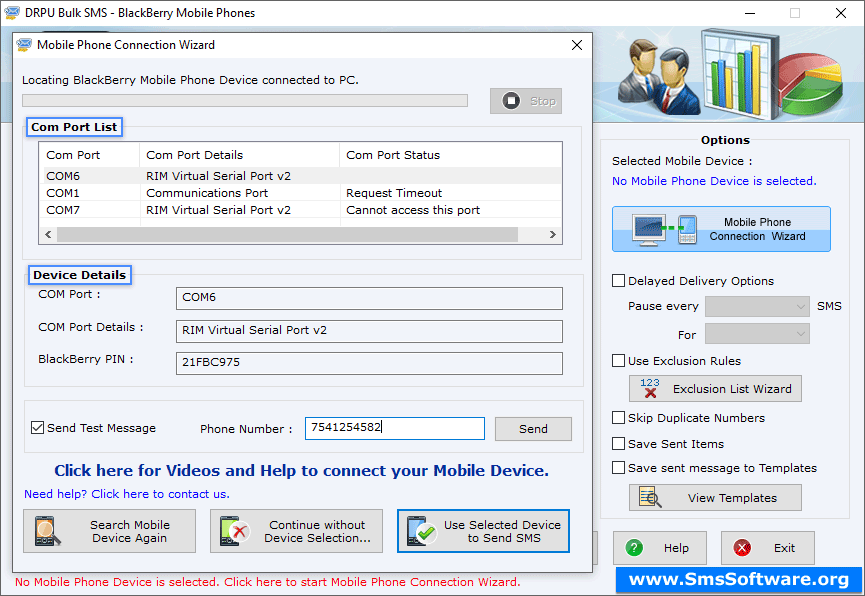Click the Connection Wizard dialog title icon
Image resolution: width=865 pixels, height=596 pixels.
click(x=24, y=45)
